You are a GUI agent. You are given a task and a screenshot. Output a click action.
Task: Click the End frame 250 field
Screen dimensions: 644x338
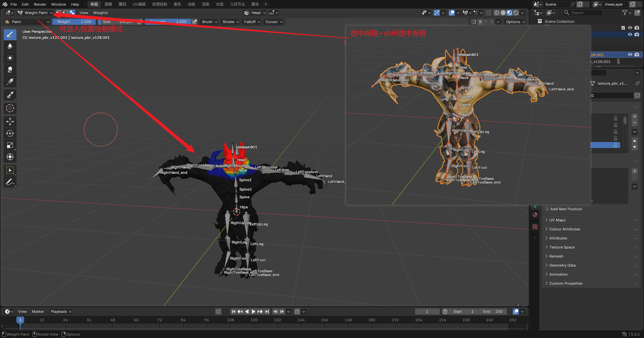tap(493, 312)
